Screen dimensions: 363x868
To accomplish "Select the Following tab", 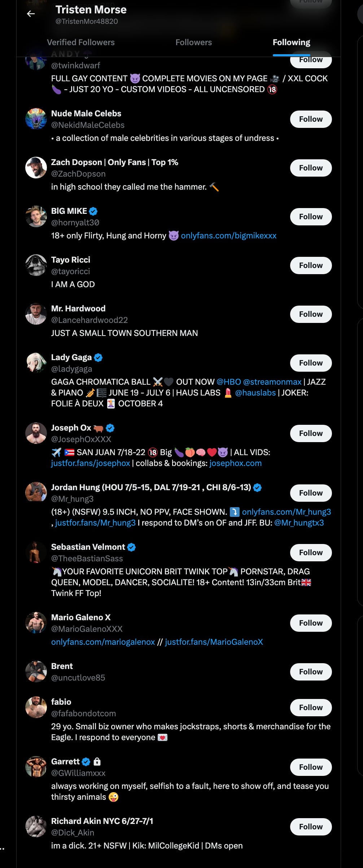I will 292,42.
